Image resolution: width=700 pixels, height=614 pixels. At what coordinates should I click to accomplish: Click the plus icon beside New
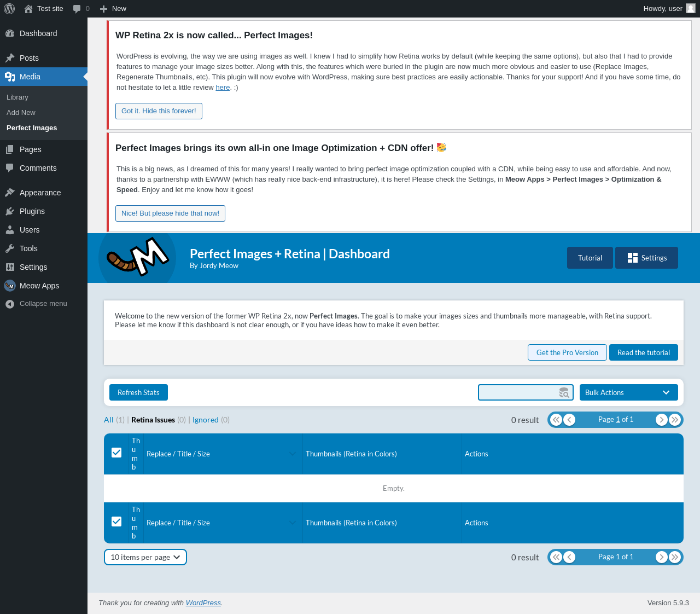click(x=103, y=9)
